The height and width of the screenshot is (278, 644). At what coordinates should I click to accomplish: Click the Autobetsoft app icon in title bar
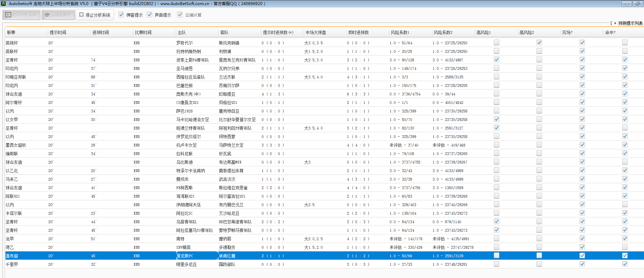click(3, 4)
